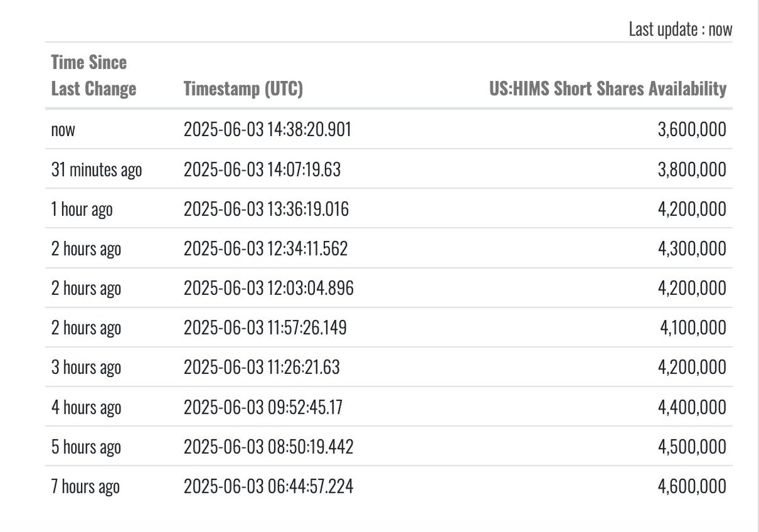
Task: Click the 'Timestamp (UTC)' column header
Action: click(x=244, y=89)
